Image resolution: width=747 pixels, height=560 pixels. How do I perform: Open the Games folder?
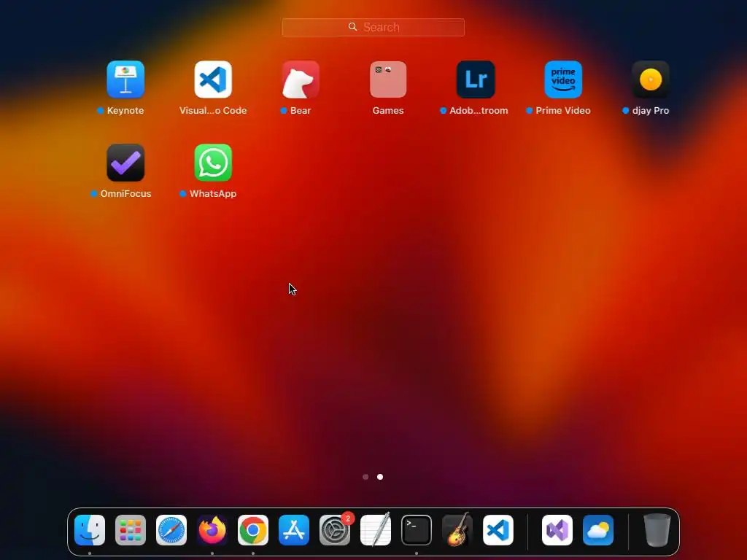tap(388, 79)
